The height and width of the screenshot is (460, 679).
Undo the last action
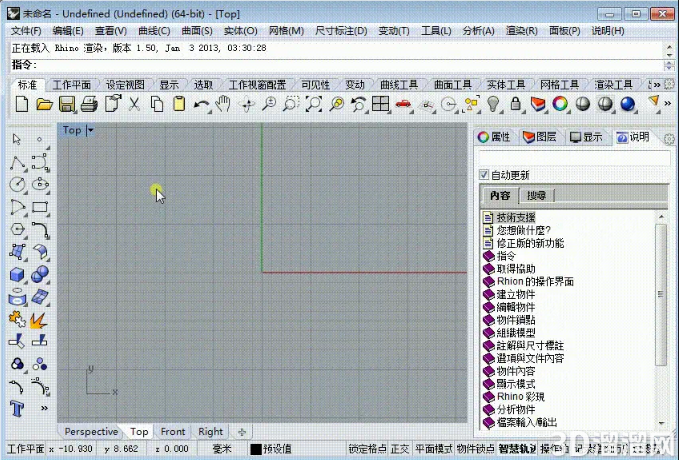pos(201,104)
